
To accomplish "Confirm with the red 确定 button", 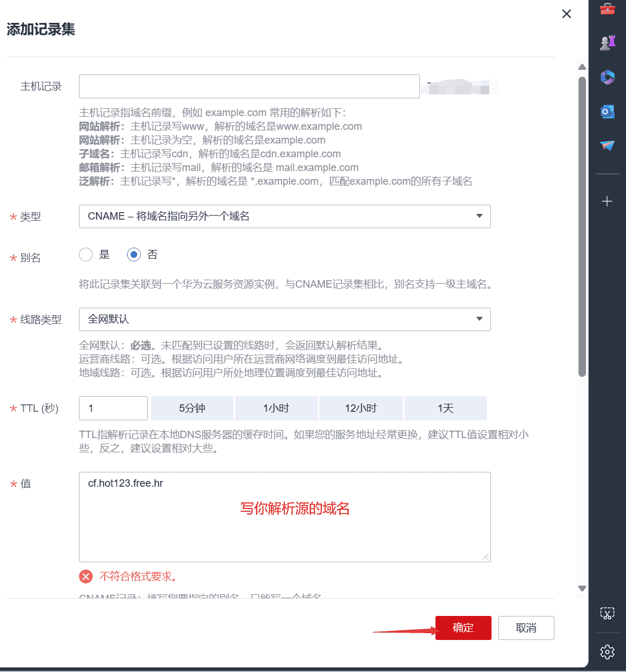I will click(463, 628).
